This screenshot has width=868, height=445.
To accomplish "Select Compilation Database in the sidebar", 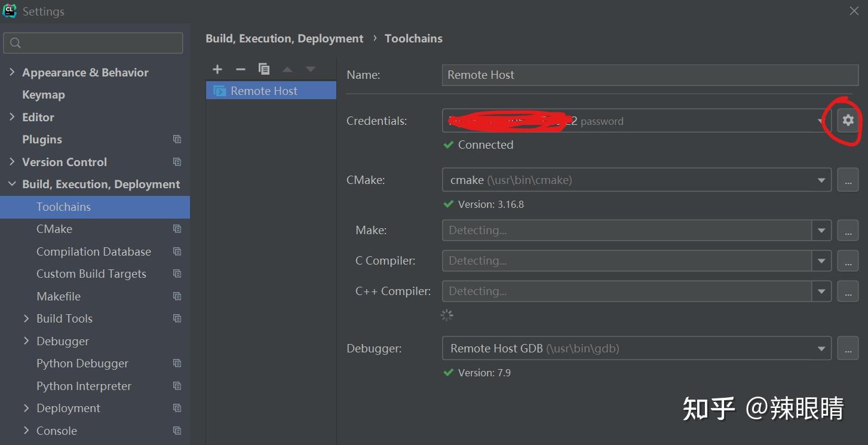I will pos(94,251).
